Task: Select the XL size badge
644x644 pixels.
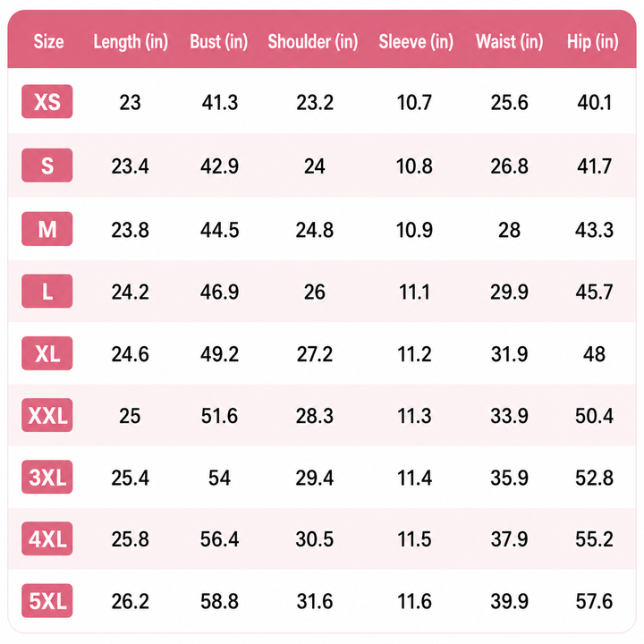Action: tap(47, 353)
